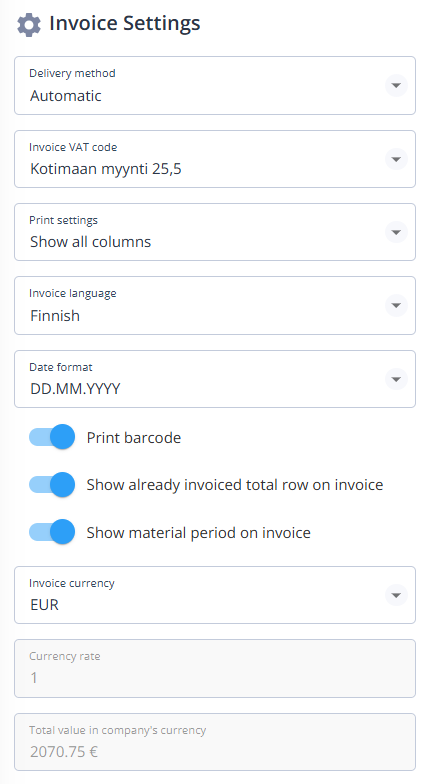
Task: Click the Invoice Settings heading
Action: pyautogui.click(x=124, y=24)
